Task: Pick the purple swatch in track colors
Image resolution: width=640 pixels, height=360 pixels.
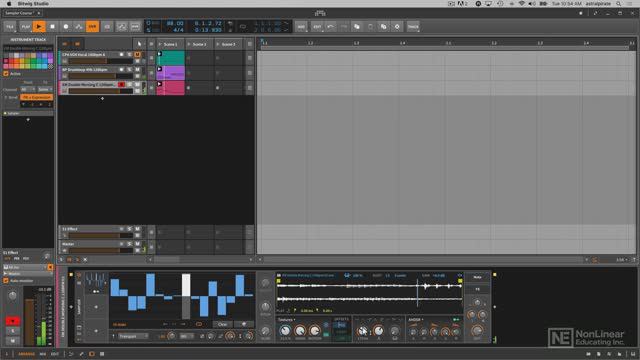Action: pos(50,56)
